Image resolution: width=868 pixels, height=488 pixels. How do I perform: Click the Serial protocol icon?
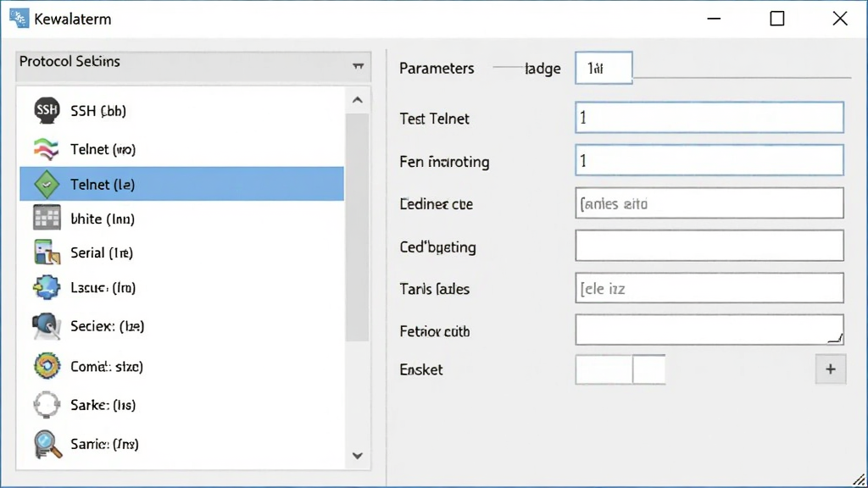click(47, 252)
